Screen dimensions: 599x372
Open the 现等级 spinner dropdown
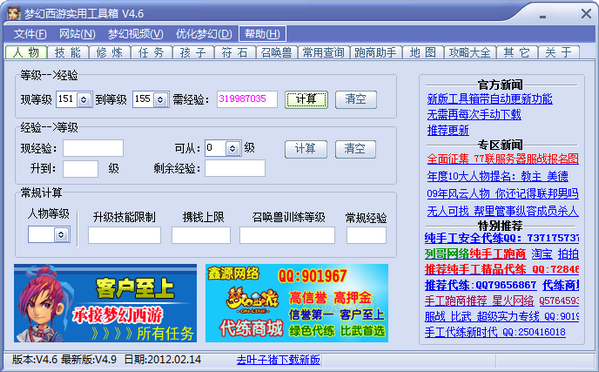84,100
